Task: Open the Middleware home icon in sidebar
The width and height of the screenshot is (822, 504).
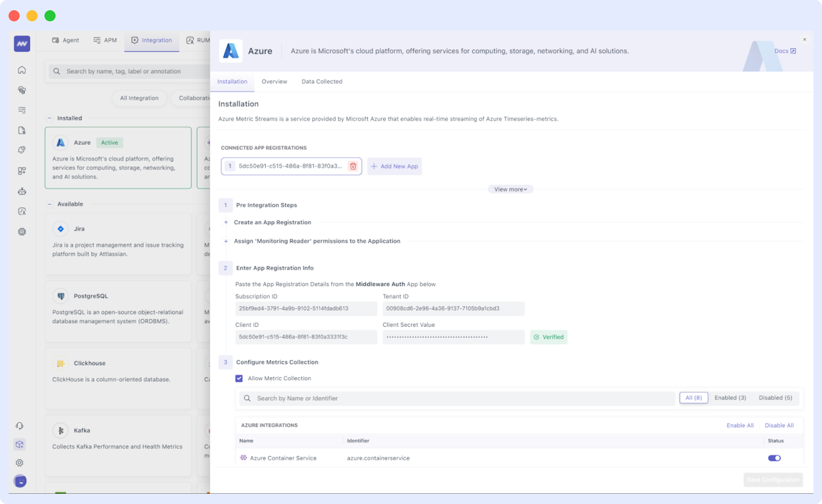Action: (22, 69)
